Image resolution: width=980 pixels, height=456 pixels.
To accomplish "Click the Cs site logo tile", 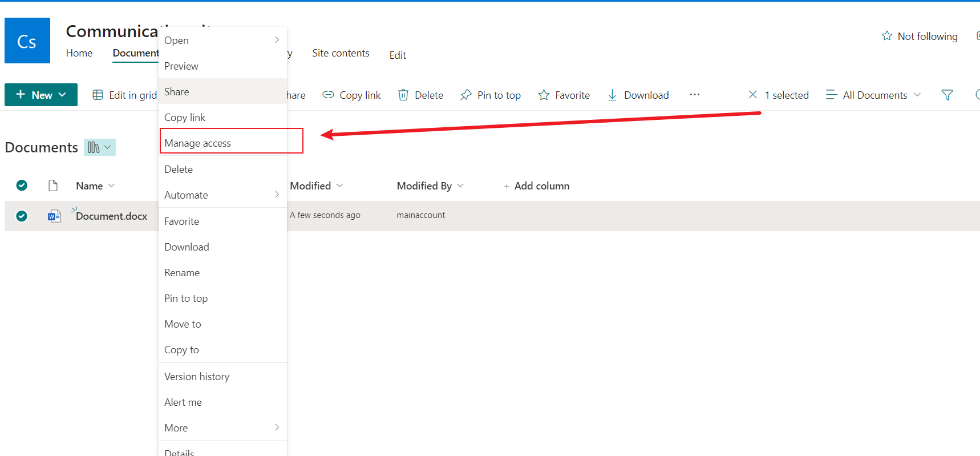I will pos(27,41).
